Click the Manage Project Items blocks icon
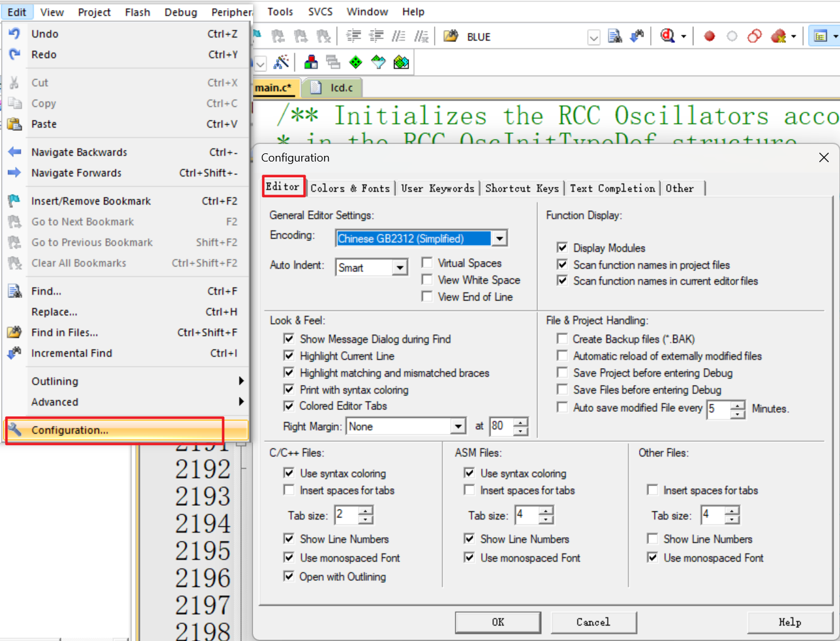Image resolution: width=840 pixels, height=641 pixels. click(311, 62)
